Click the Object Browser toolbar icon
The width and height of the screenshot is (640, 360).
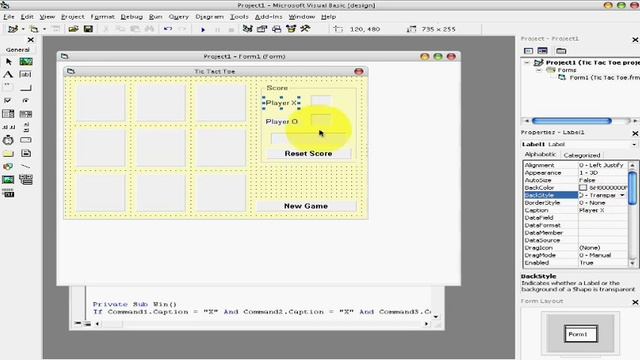(x=291, y=29)
